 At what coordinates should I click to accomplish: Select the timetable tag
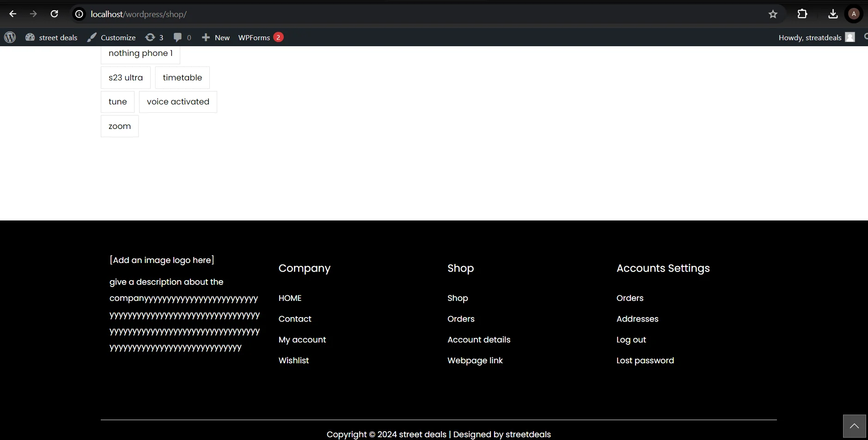click(183, 78)
